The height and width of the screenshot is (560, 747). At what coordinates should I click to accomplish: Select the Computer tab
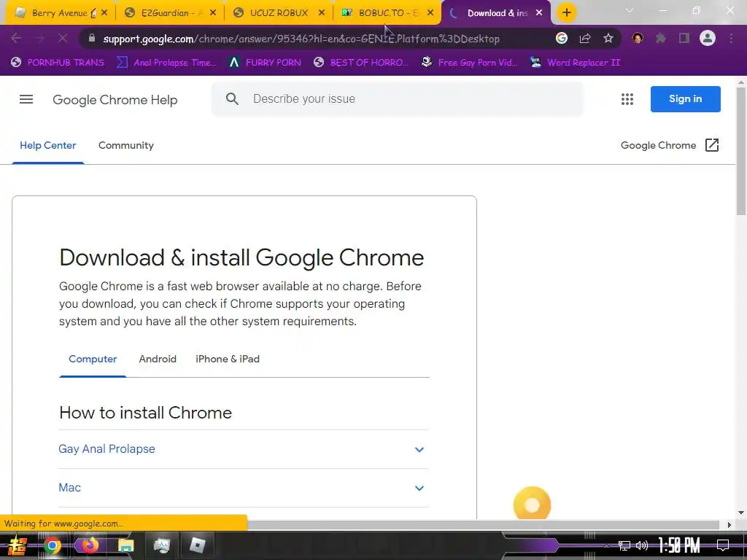point(93,359)
